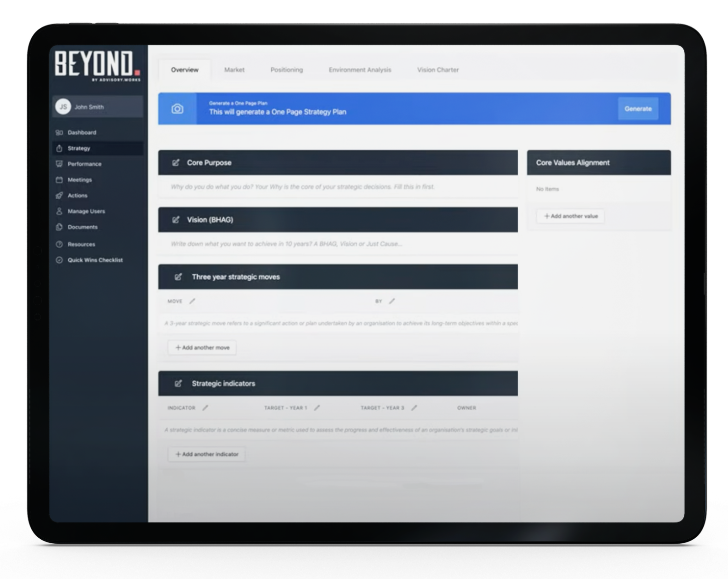Click the pencil next to INDICATOR column
Viewport: 728px width, 579px height.
point(206,408)
